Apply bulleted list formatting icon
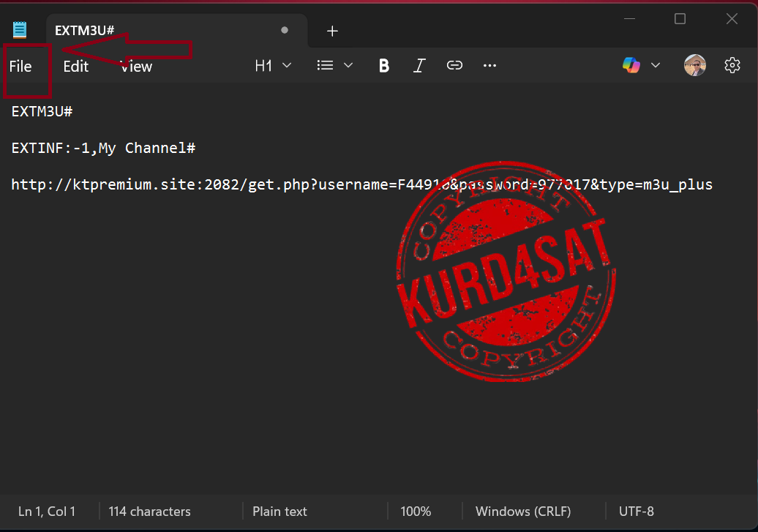 tap(325, 65)
